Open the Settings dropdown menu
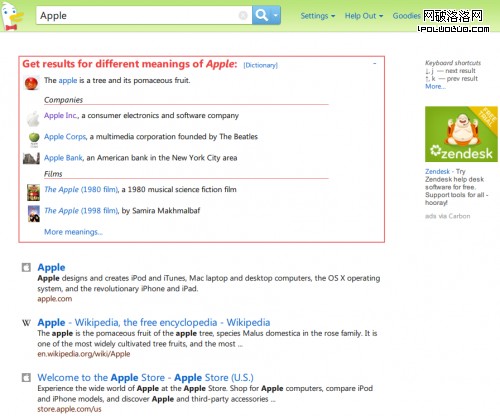The width and height of the screenshot is (500, 416). [x=318, y=16]
